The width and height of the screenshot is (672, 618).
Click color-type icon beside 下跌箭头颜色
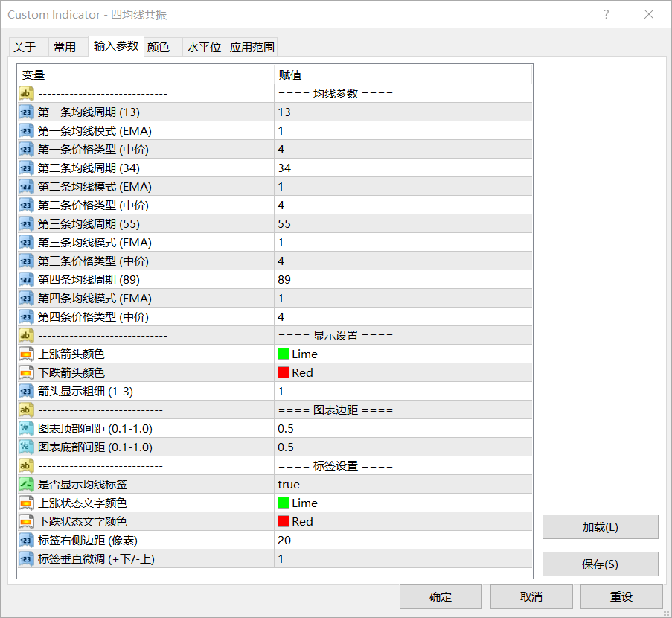click(26, 373)
